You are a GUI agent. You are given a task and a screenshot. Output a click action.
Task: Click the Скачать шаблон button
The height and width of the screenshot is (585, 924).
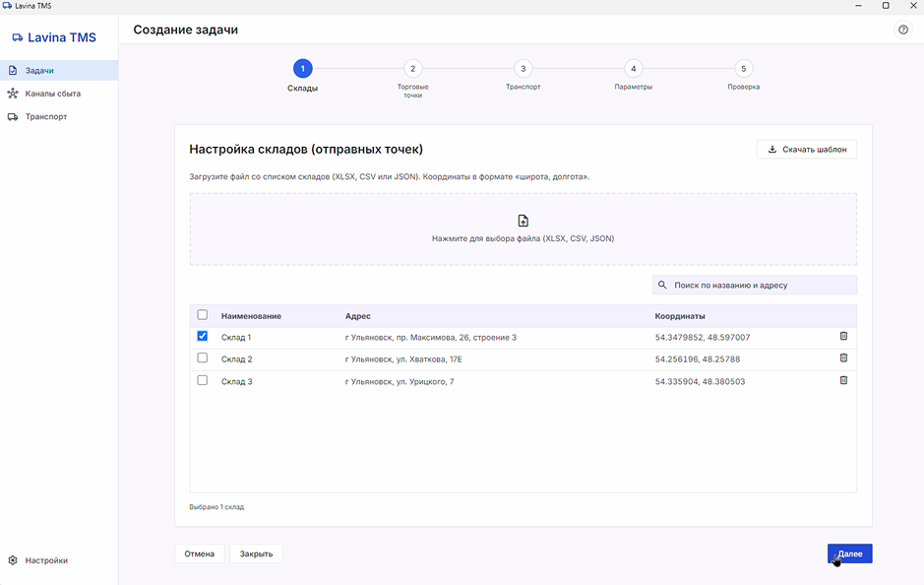[x=807, y=149]
